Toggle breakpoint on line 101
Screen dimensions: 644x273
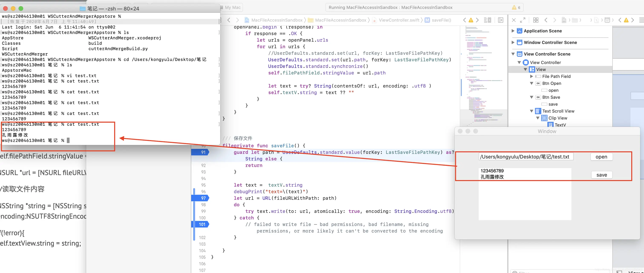pos(200,224)
